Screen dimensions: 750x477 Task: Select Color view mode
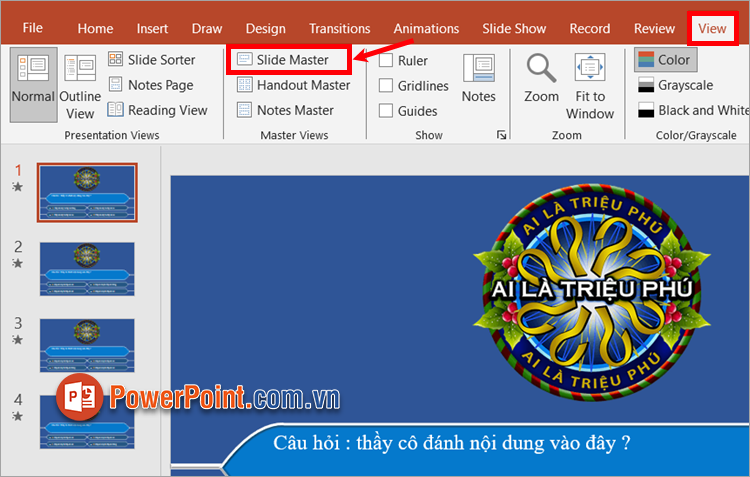665,60
